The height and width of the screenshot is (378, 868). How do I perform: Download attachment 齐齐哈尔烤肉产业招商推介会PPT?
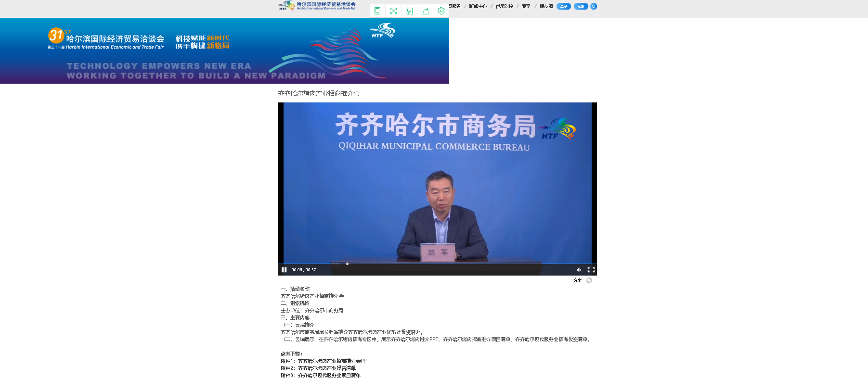(333, 361)
